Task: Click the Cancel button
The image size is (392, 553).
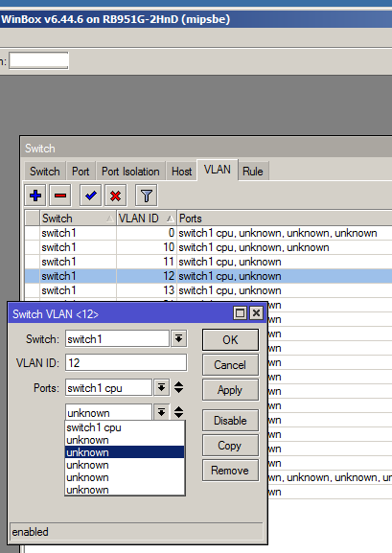Action: 230,364
